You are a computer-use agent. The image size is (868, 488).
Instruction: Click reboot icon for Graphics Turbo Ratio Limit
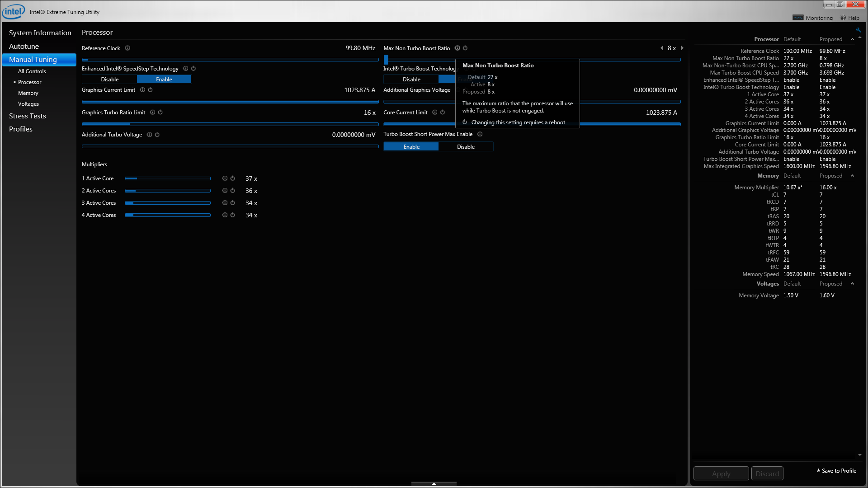click(160, 113)
